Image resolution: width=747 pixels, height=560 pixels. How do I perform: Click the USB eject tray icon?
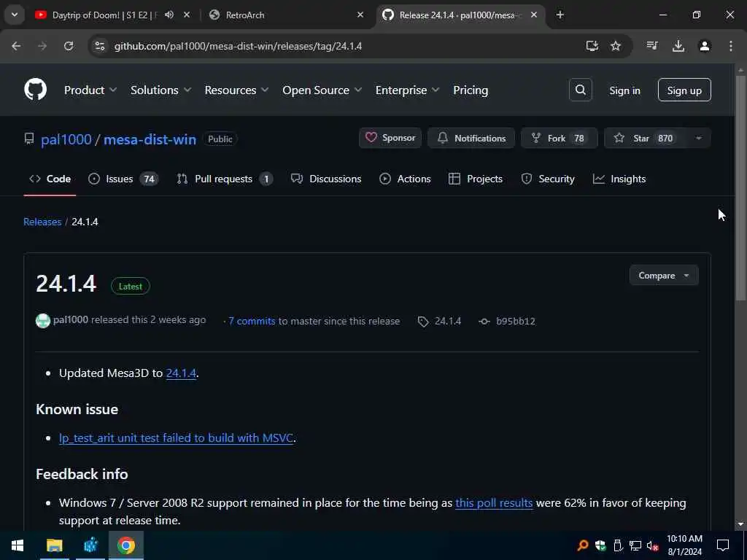[x=618, y=545]
